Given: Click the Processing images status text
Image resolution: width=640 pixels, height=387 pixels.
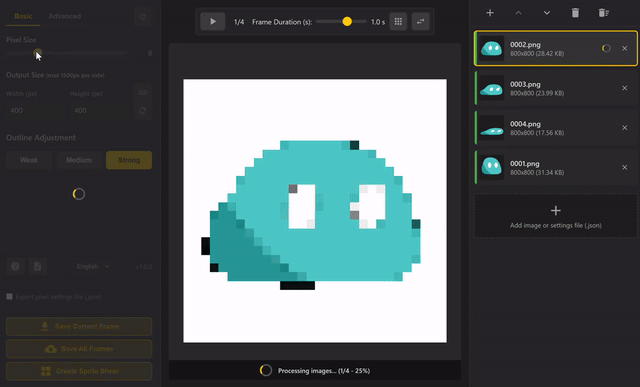Looking at the screenshot, I should (x=324, y=371).
